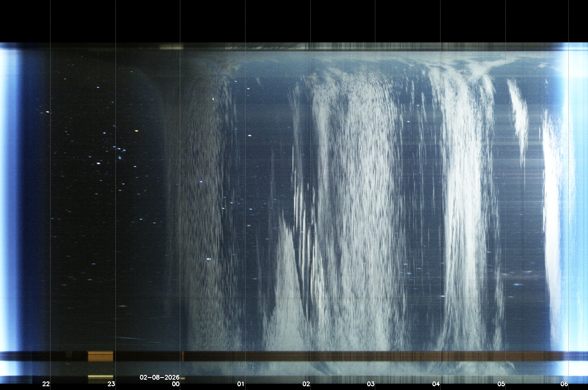Viewport: 588px width, 390px height.
Task: Click the 03 hour label on the axis
Action: [x=371, y=384]
